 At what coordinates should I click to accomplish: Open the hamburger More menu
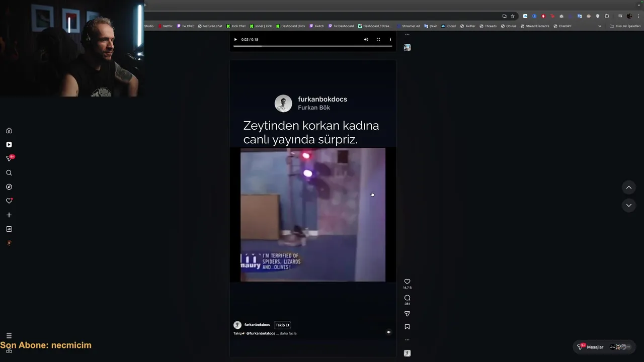(9, 336)
